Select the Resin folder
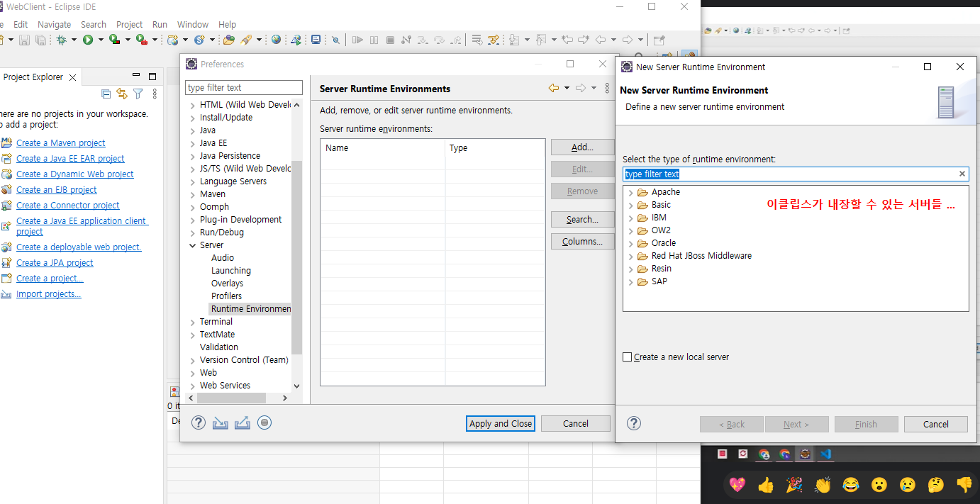 pyautogui.click(x=662, y=269)
